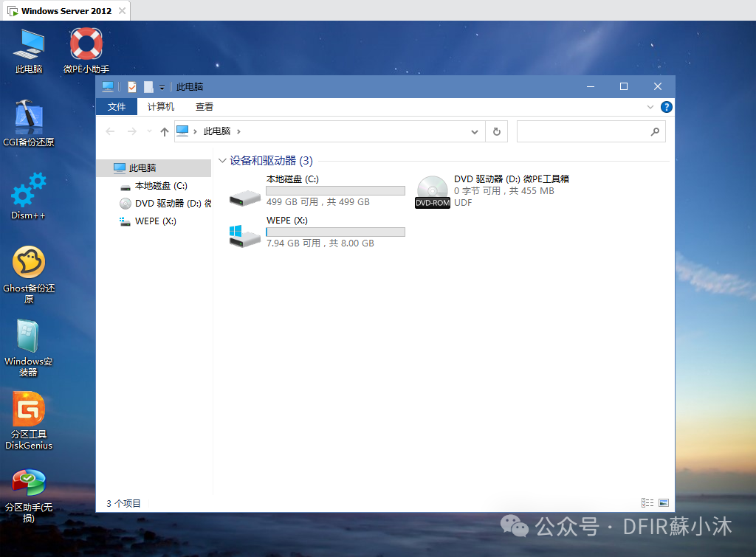Viewport: 756px width, 557px height.
Task: Switch to details view in status bar
Action: 647,503
